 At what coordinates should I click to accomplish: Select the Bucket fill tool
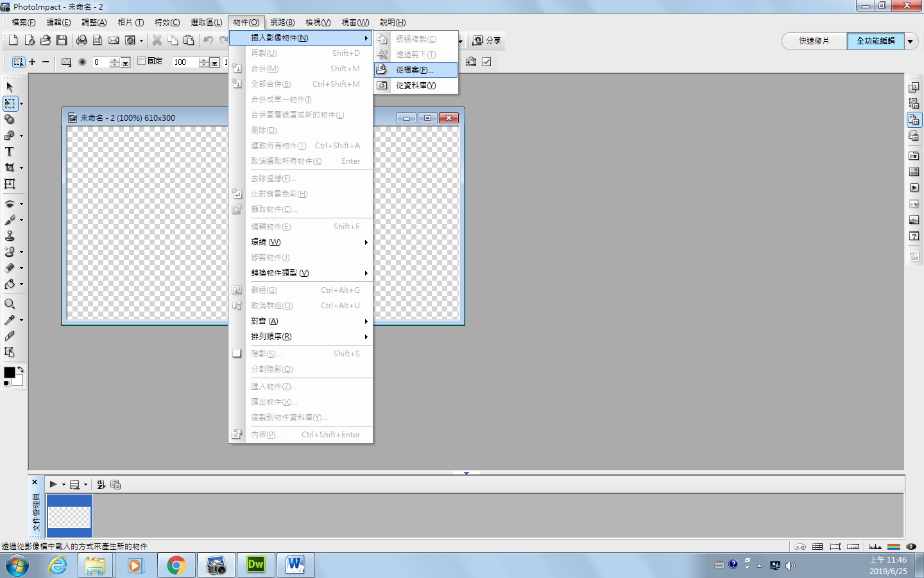click(x=10, y=284)
